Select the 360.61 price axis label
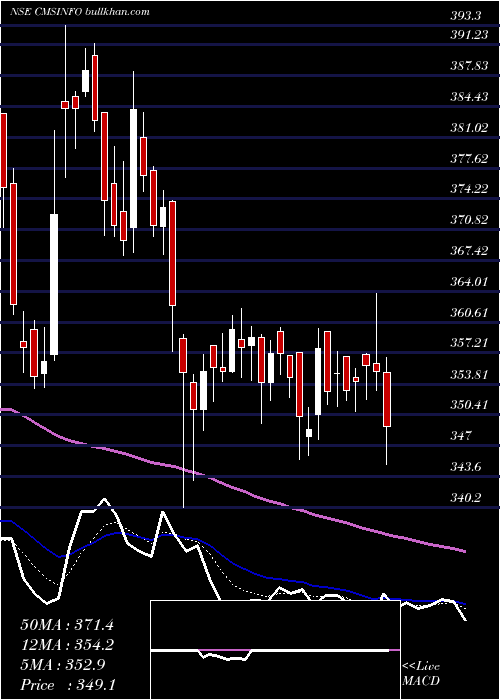 click(469, 312)
